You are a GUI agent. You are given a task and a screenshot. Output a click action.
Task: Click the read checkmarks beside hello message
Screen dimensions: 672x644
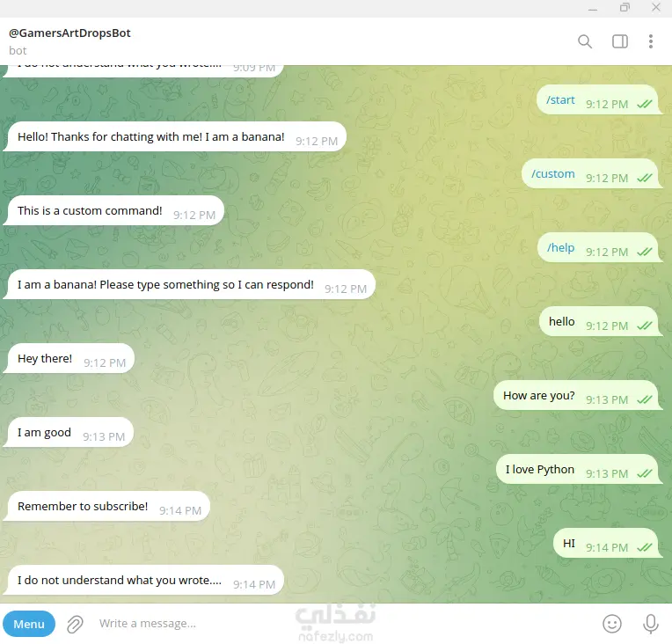coord(644,326)
